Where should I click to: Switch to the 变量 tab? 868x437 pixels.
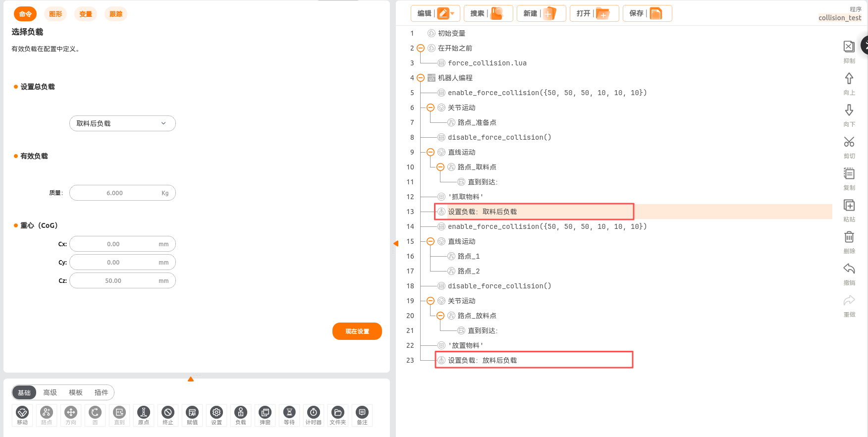tap(86, 14)
